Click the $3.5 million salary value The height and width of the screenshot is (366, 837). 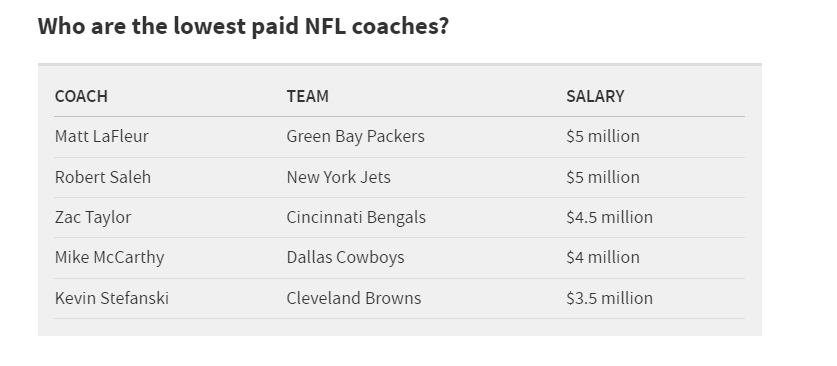tap(610, 298)
